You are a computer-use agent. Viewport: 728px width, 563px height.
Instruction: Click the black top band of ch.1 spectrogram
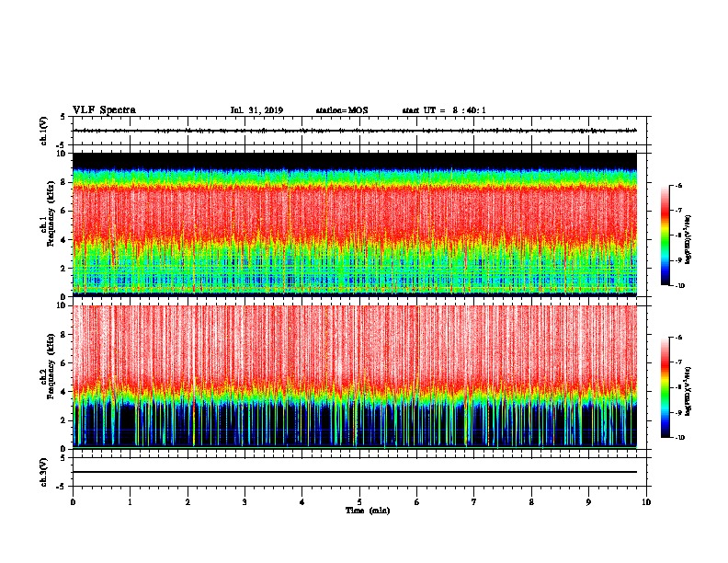(355, 160)
